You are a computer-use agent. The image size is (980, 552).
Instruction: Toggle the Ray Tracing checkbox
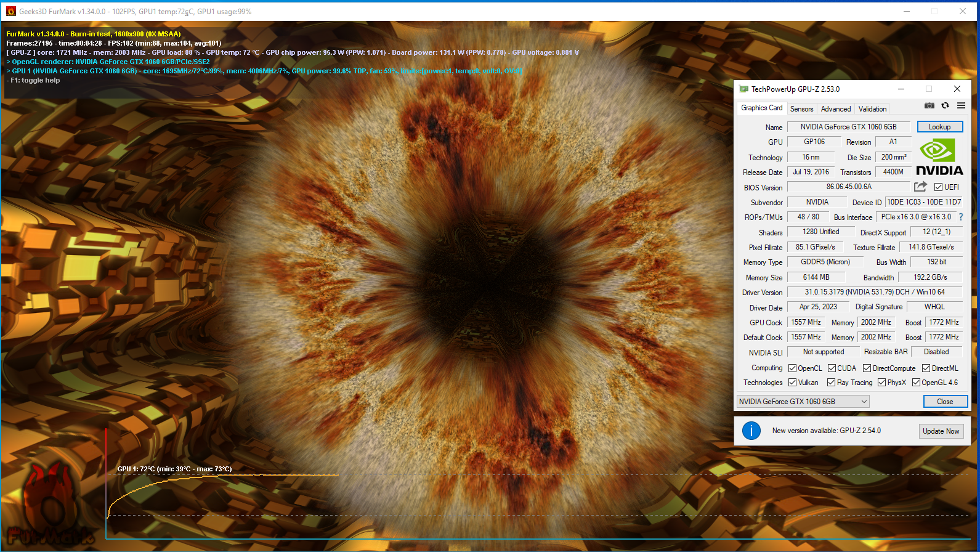(x=831, y=383)
